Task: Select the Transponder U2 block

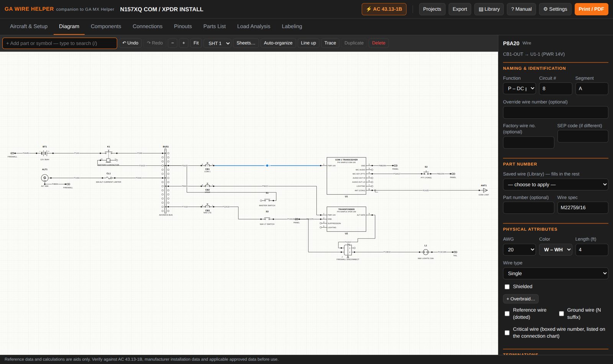Action: [x=346, y=219]
